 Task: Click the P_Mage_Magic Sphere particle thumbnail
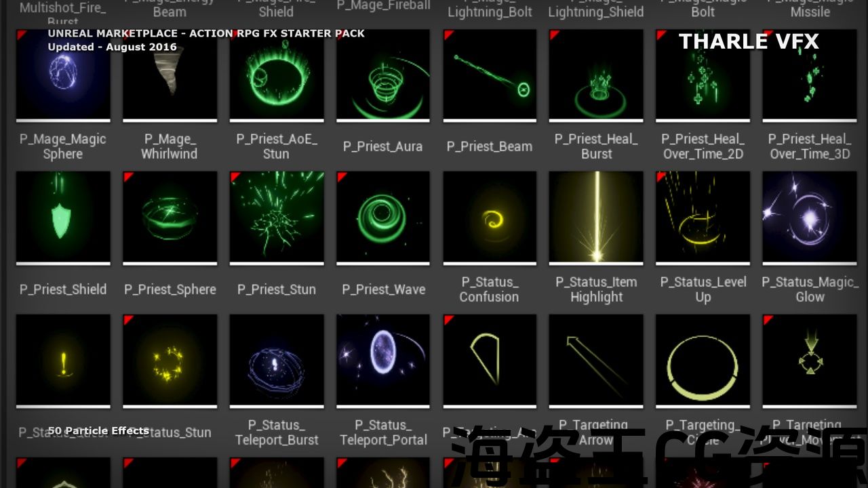[63, 75]
